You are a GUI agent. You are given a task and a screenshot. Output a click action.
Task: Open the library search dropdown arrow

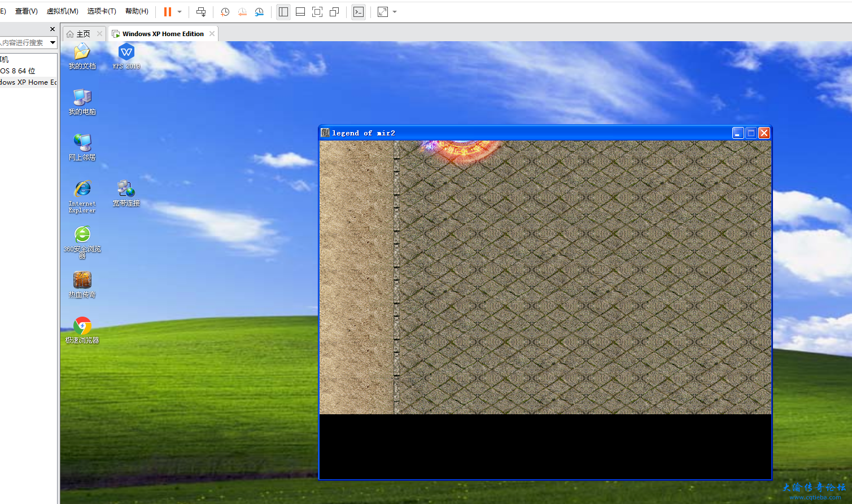click(x=53, y=42)
